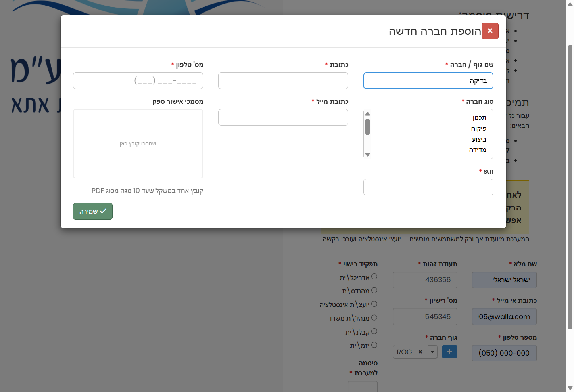Click the company type list up arrow
The image size is (574, 392).
click(x=367, y=114)
